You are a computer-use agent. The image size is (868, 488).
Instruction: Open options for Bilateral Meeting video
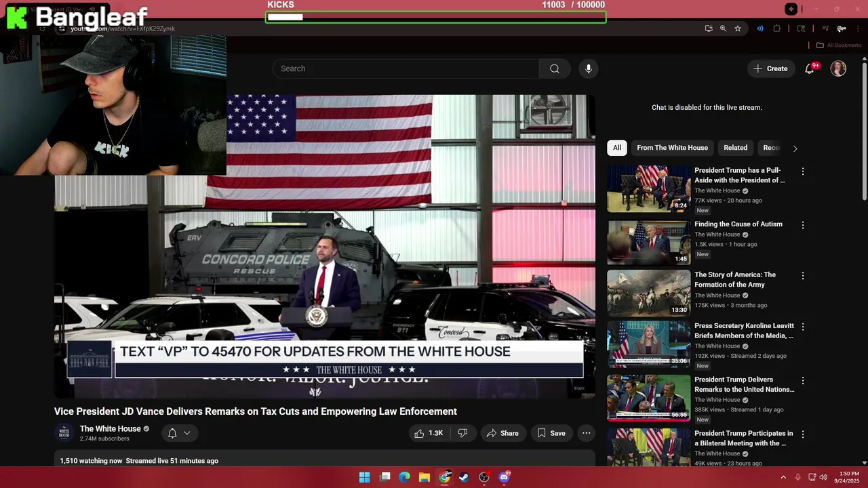803,434
